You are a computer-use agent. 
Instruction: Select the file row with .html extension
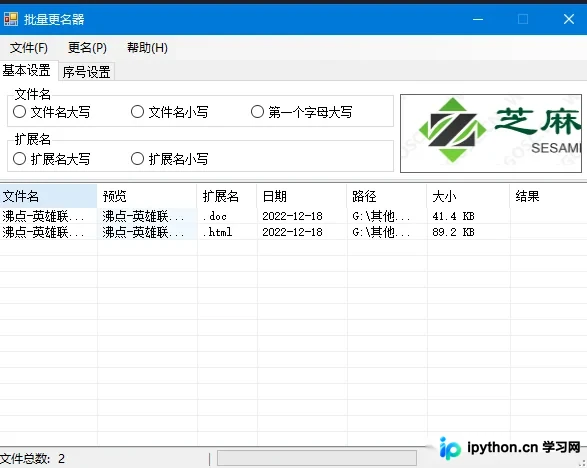point(294,232)
